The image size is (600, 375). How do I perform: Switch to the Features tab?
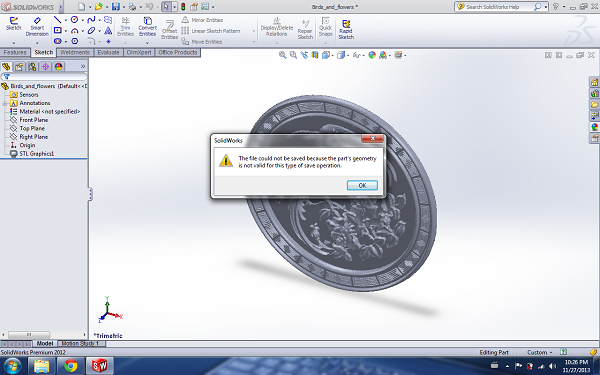15,52
